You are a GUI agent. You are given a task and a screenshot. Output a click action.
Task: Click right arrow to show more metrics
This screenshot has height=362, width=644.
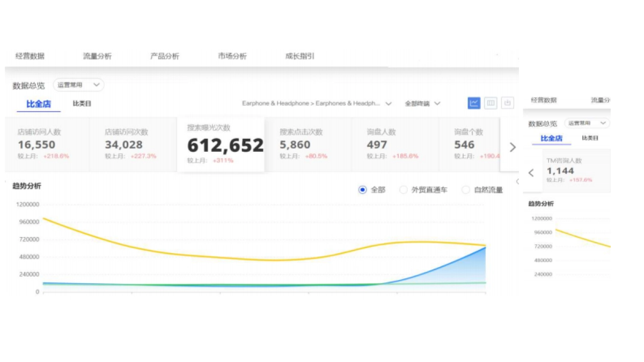coord(512,147)
